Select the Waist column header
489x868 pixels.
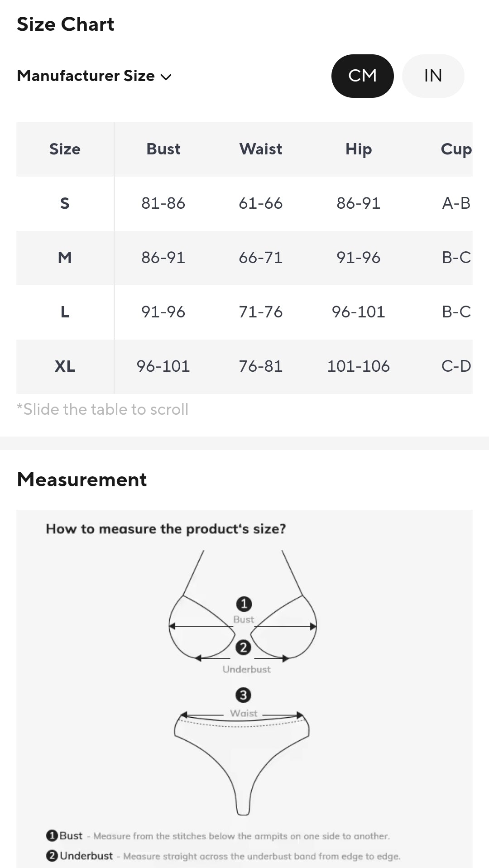point(260,149)
